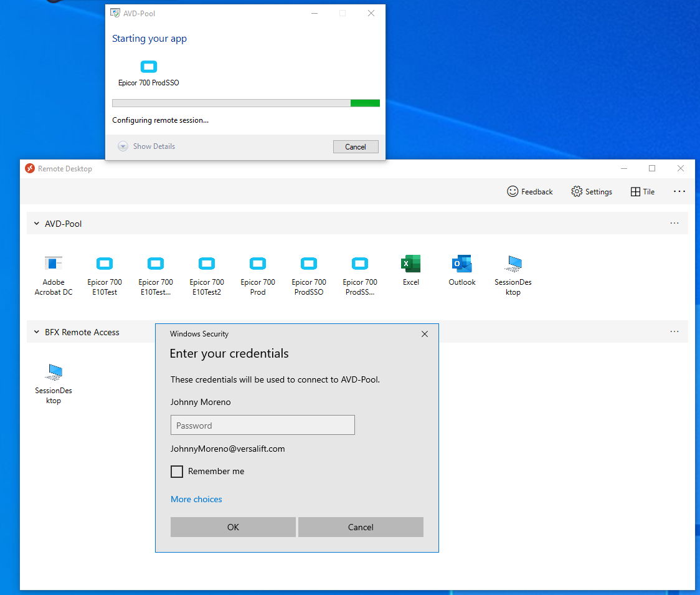Close the AVD-Pool starting dialog
700x595 pixels.
pyautogui.click(x=371, y=14)
